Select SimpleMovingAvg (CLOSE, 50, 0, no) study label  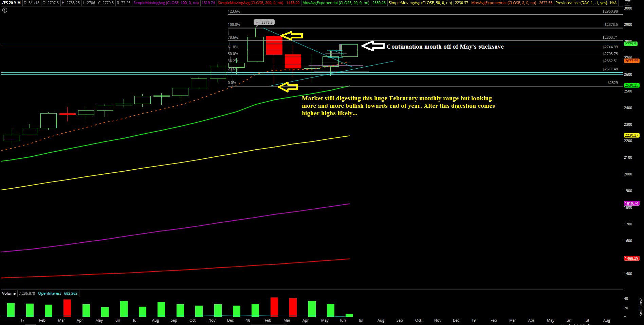click(x=420, y=3)
